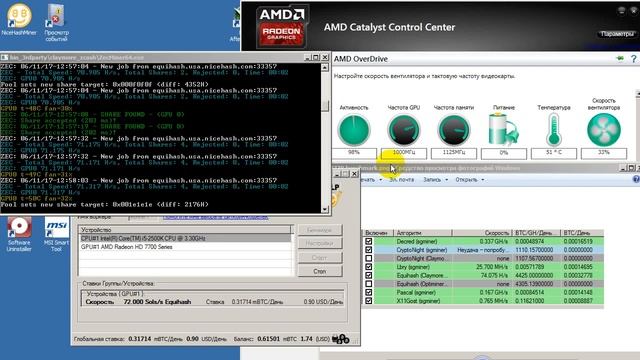This screenshot has width=640, height=360.
Task: Click the 1125МГц memory clock value box
Action: [453, 153]
